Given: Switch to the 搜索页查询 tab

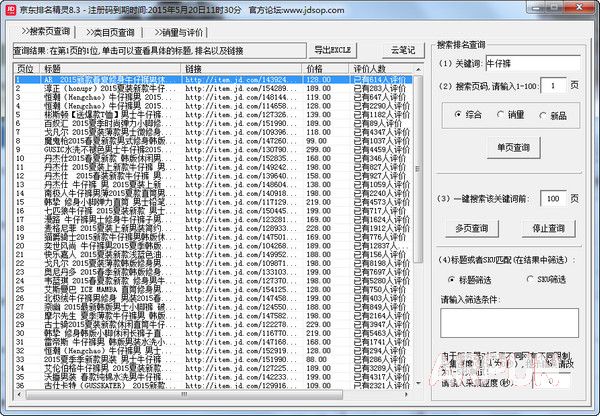Looking at the screenshot, I should (45, 32).
